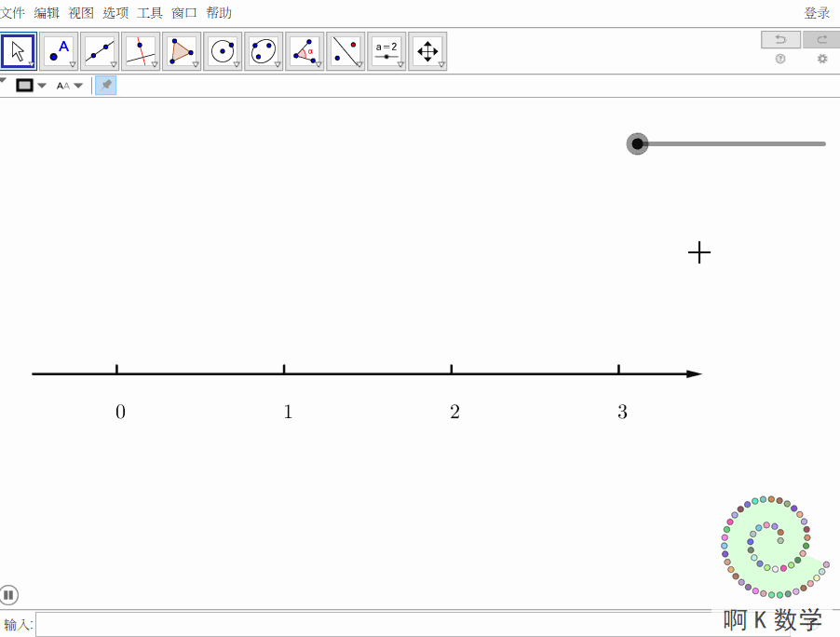Open the 编辑 menu

(x=47, y=13)
